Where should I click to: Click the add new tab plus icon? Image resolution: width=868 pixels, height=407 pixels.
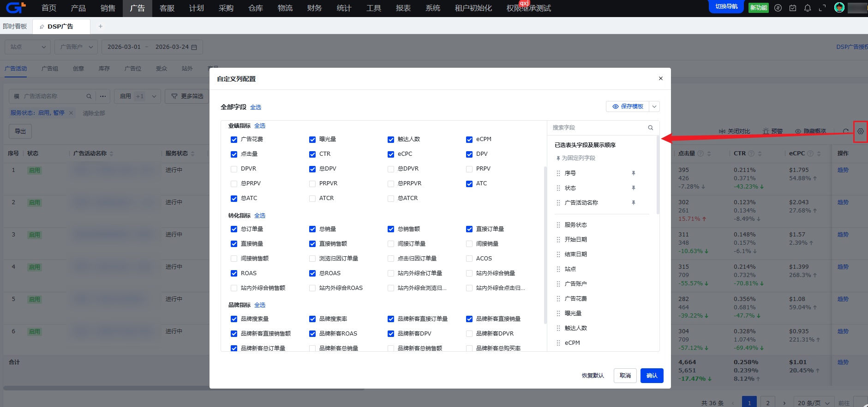coord(101,26)
